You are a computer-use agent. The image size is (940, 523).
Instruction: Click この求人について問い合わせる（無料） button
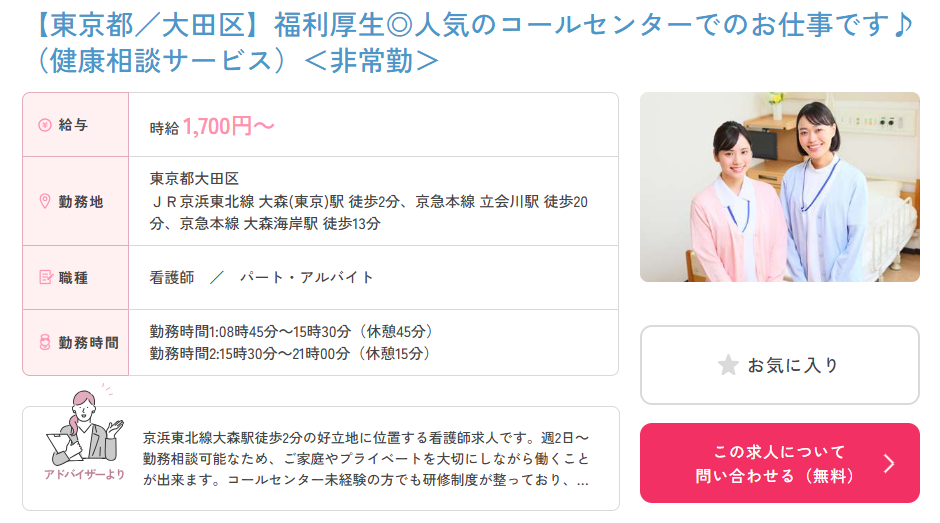[779, 463]
